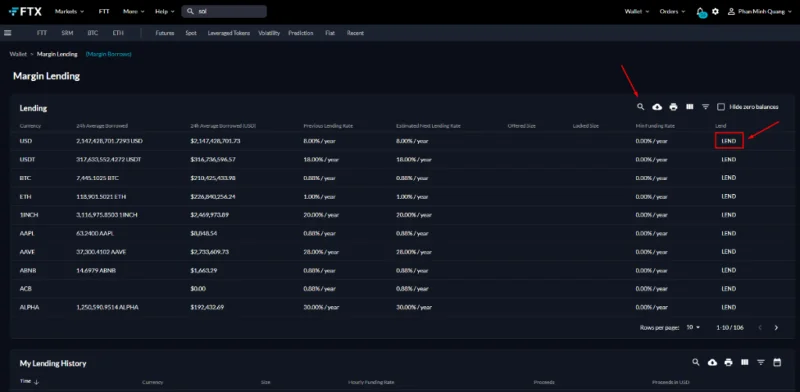Click LEND for USD

click(729, 140)
